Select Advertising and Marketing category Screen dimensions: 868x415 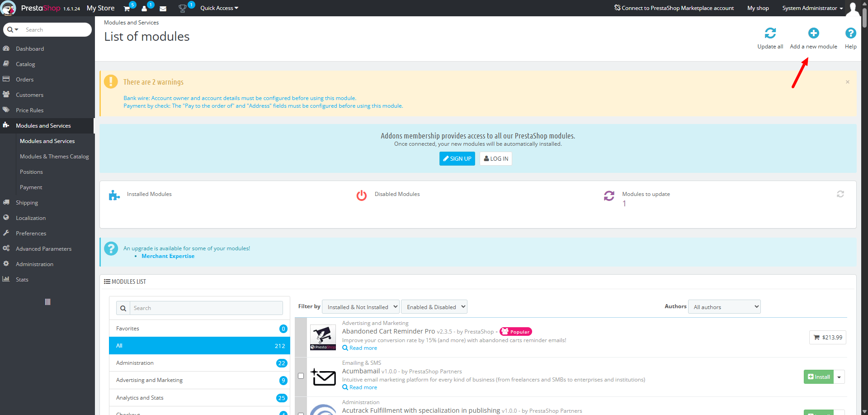click(199, 380)
